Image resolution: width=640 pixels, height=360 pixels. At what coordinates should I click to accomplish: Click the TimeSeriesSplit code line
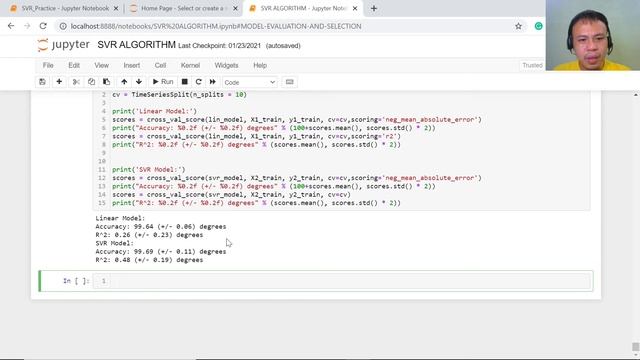pyautogui.click(x=180, y=95)
